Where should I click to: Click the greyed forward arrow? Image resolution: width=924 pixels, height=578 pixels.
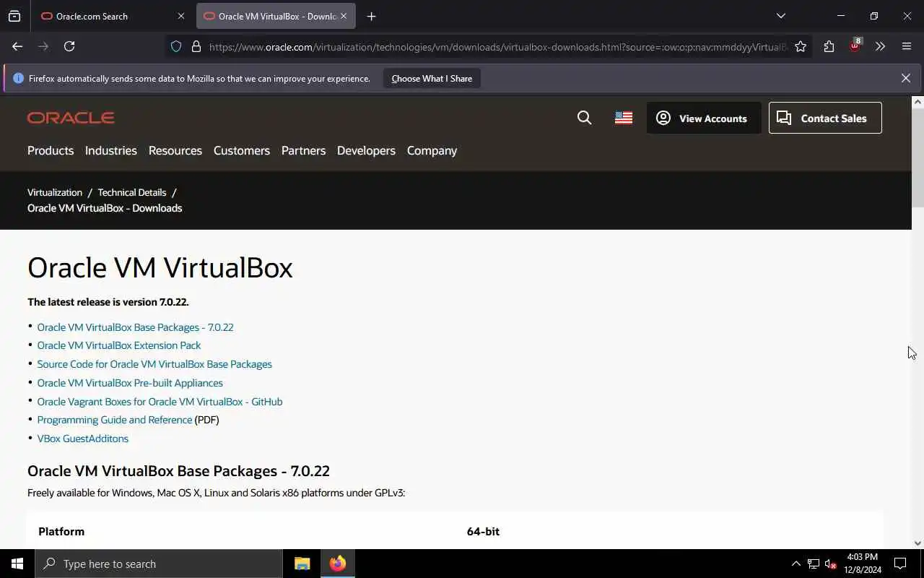point(43,46)
